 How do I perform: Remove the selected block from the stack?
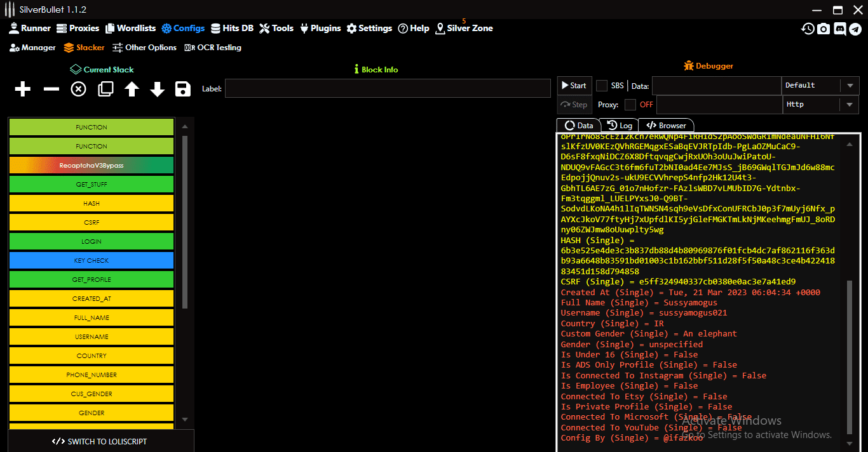pos(51,89)
